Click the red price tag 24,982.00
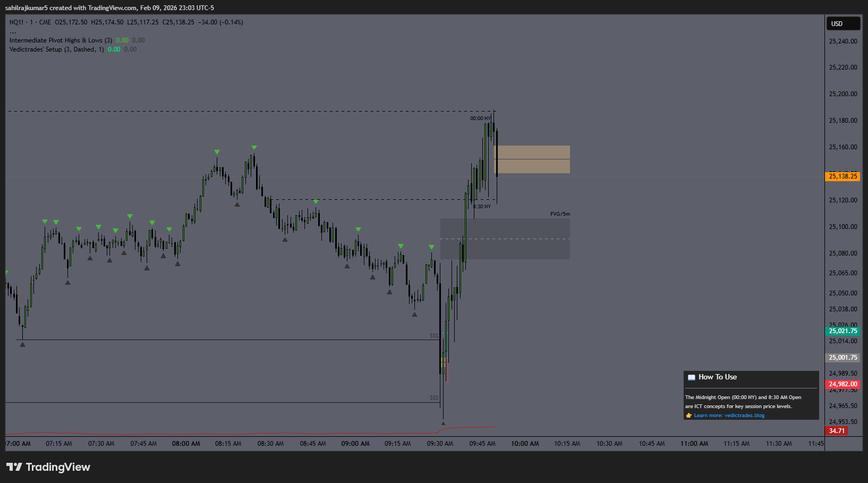The height and width of the screenshot is (483, 868). tap(843, 384)
